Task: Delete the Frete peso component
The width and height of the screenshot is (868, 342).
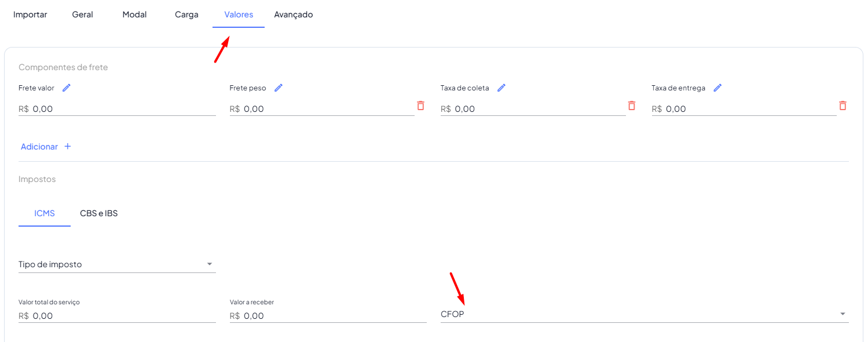Action: pyautogui.click(x=420, y=105)
